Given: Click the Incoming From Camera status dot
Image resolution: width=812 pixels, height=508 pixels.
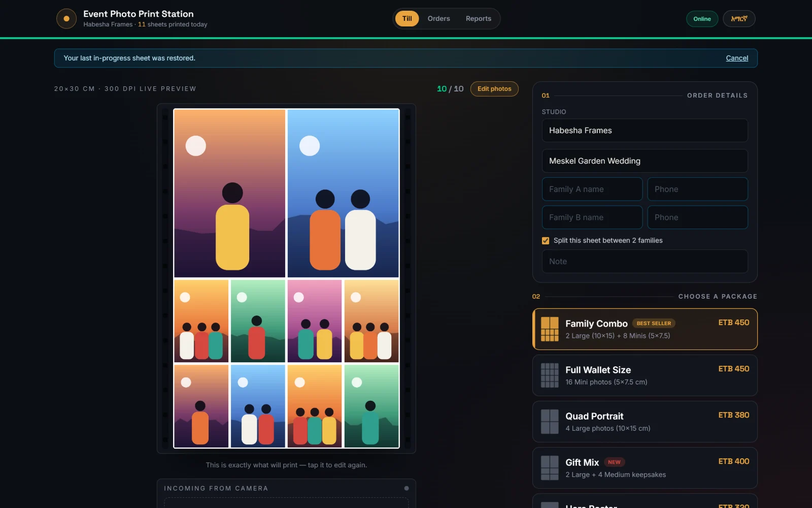Looking at the screenshot, I should pyautogui.click(x=407, y=488).
